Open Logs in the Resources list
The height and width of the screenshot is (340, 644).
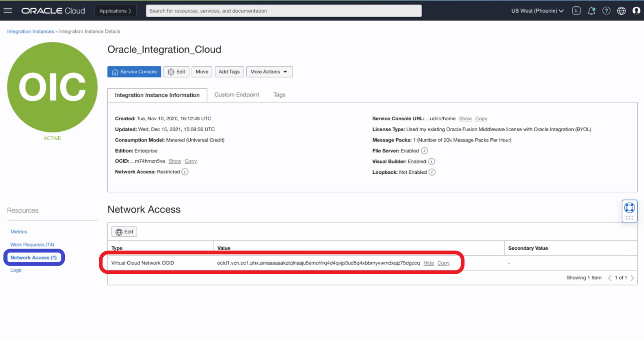click(16, 270)
